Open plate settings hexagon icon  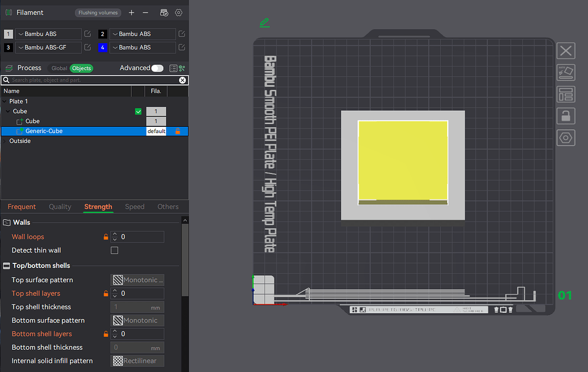click(566, 138)
